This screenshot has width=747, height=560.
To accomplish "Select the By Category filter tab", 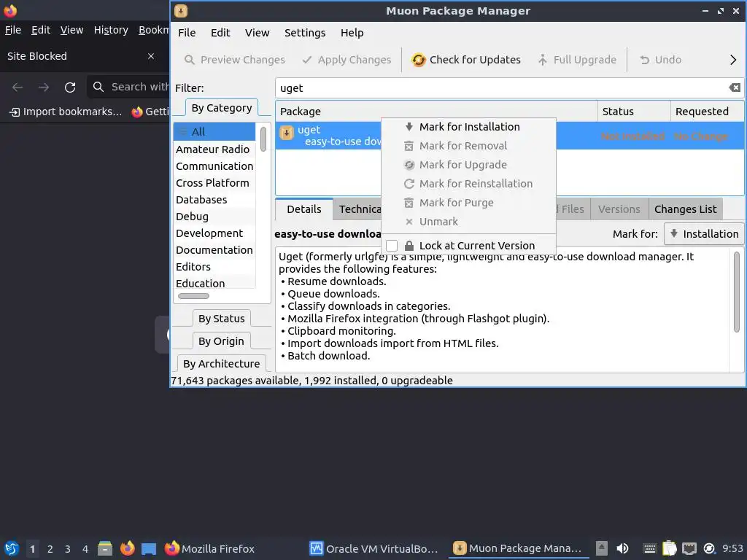I will tap(222, 108).
